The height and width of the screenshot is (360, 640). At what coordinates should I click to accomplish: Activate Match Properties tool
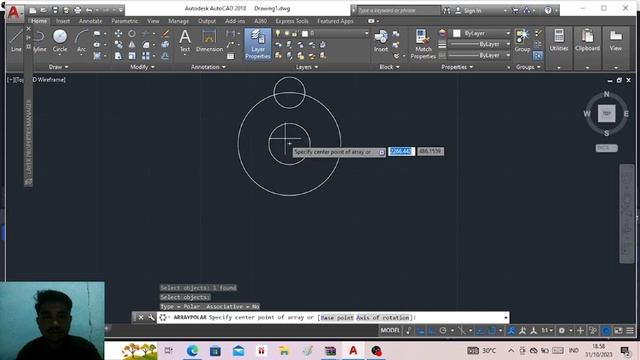423,44
